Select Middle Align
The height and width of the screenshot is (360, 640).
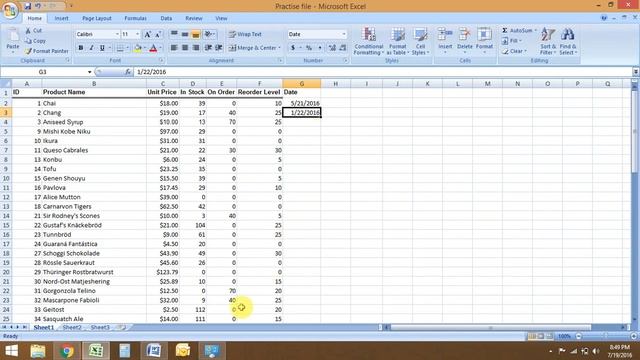[x=185, y=34]
